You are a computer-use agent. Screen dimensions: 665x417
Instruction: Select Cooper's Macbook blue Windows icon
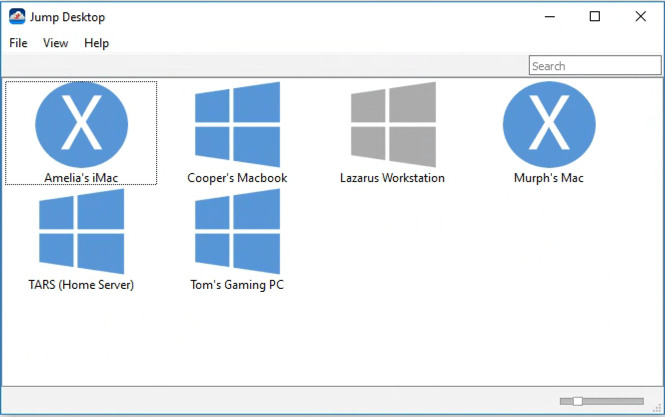[237, 124]
